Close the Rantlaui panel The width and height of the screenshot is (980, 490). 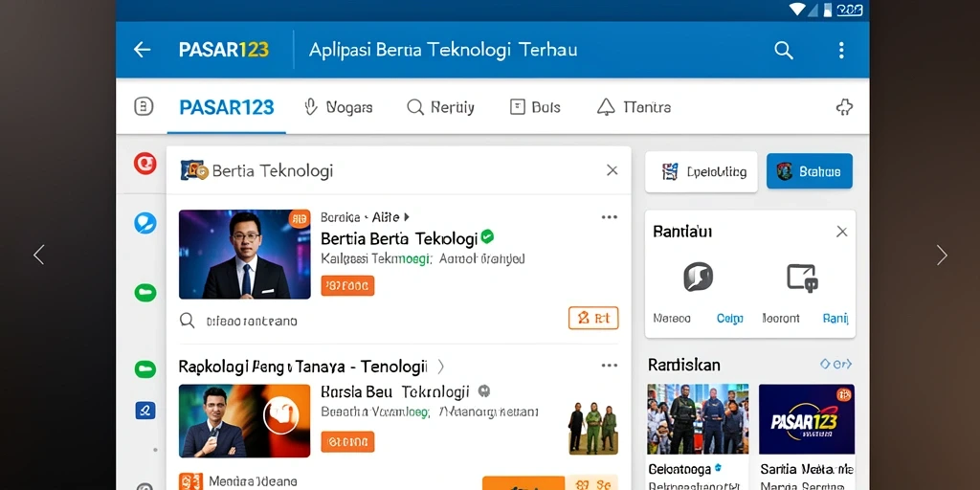click(842, 232)
